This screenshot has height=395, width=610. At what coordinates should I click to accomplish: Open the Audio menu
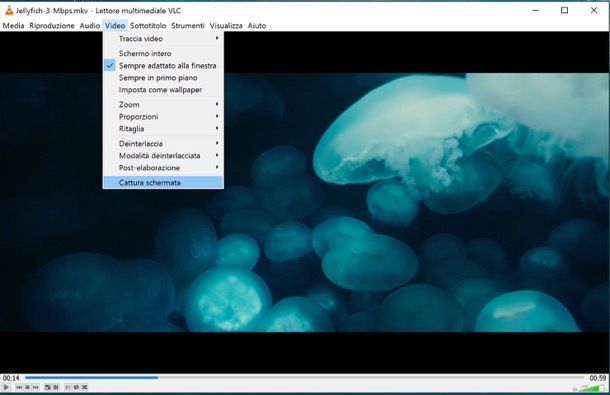click(90, 26)
